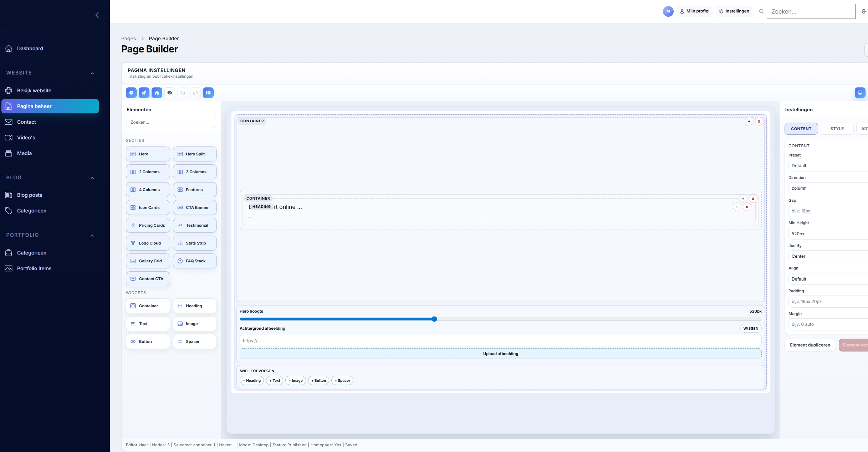
Task: Click the megaphone announcement icon
Action: (157, 93)
